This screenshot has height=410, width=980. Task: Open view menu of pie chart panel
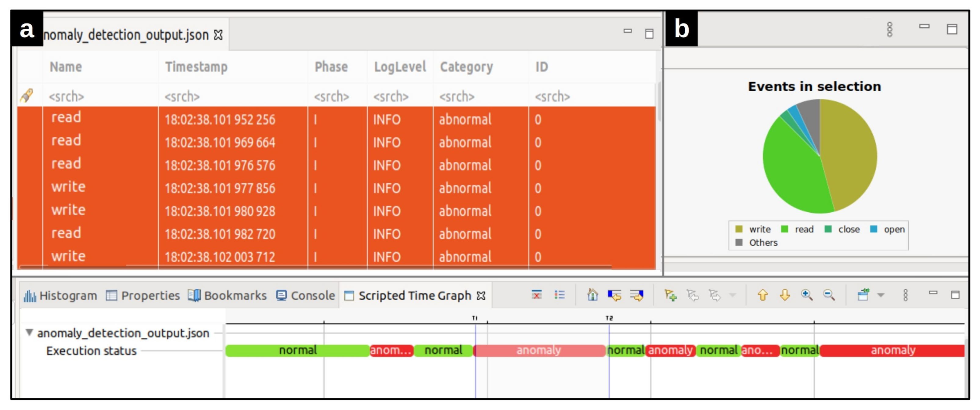click(889, 29)
